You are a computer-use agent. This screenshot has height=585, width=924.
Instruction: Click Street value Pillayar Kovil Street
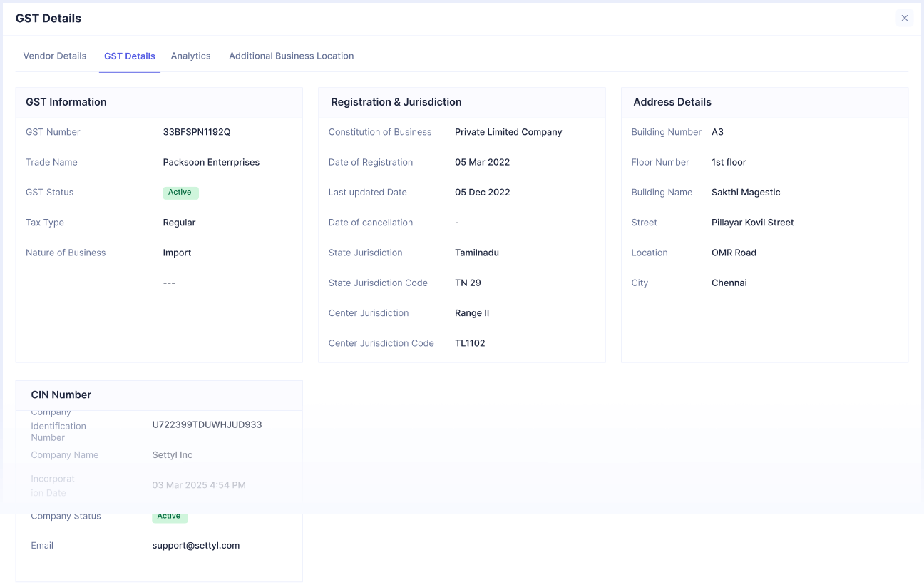tap(752, 223)
